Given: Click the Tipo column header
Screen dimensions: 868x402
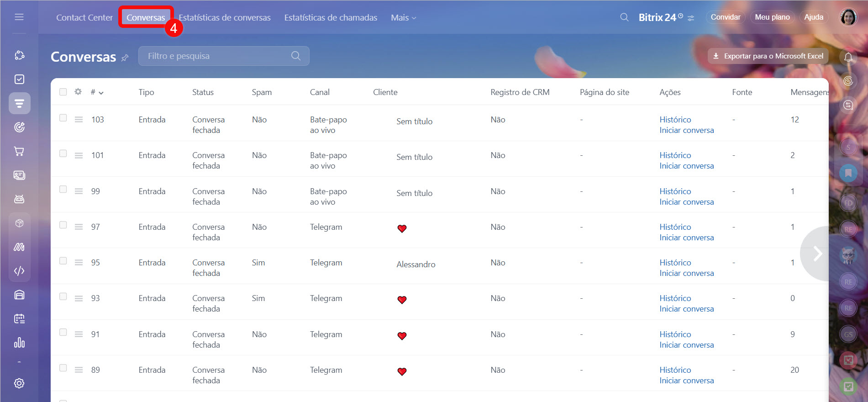Looking at the screenshot, I should 146,92.
